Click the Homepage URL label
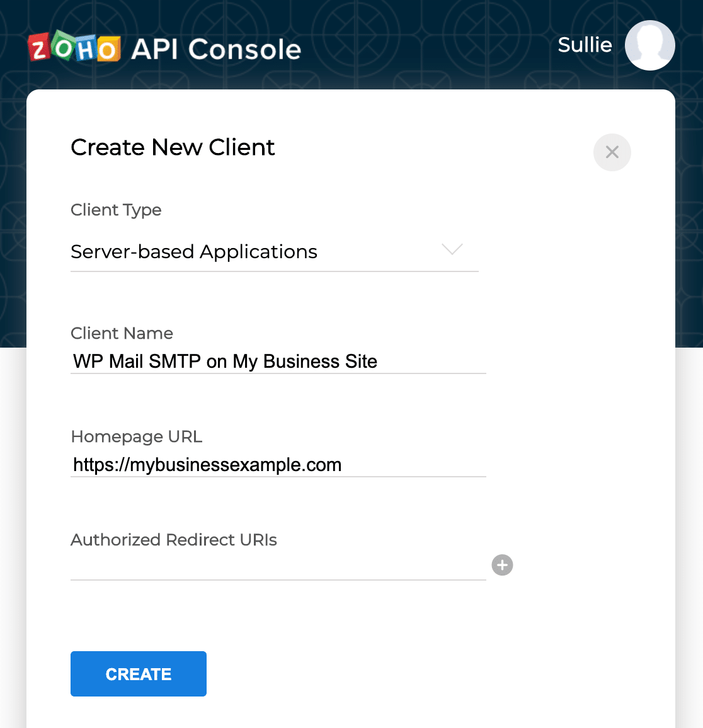The image size is (703, 728). coord(137,436)
